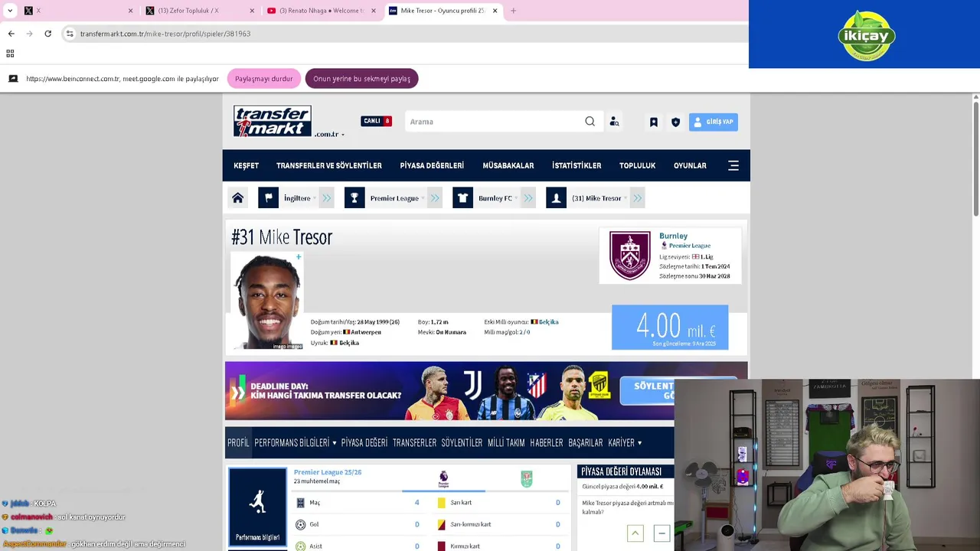Reload the page in browser
This screenshot has width=980, height=551.
tap(47, 34)
